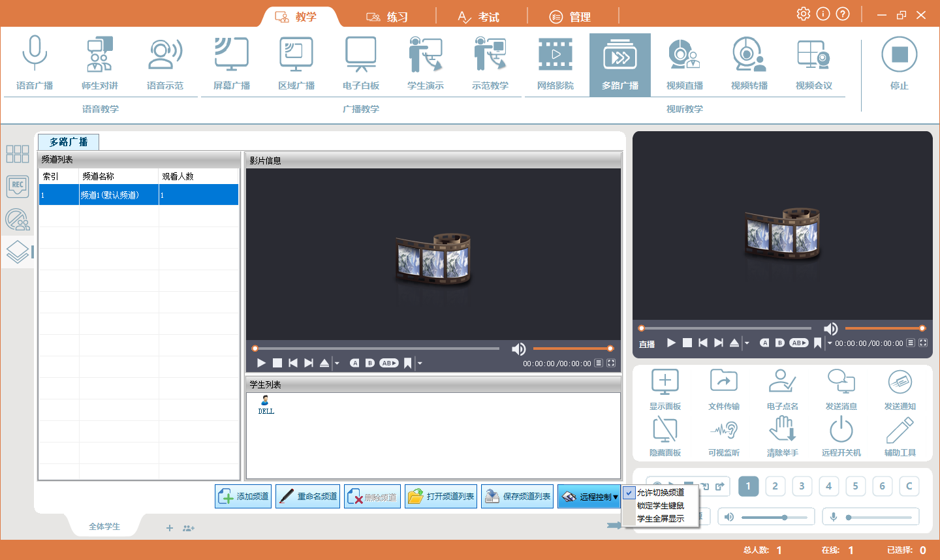940x560 pixels.
Task: Start 语音广播 voice broadcast
Action: pyautogui.click(x=35, y=63)
